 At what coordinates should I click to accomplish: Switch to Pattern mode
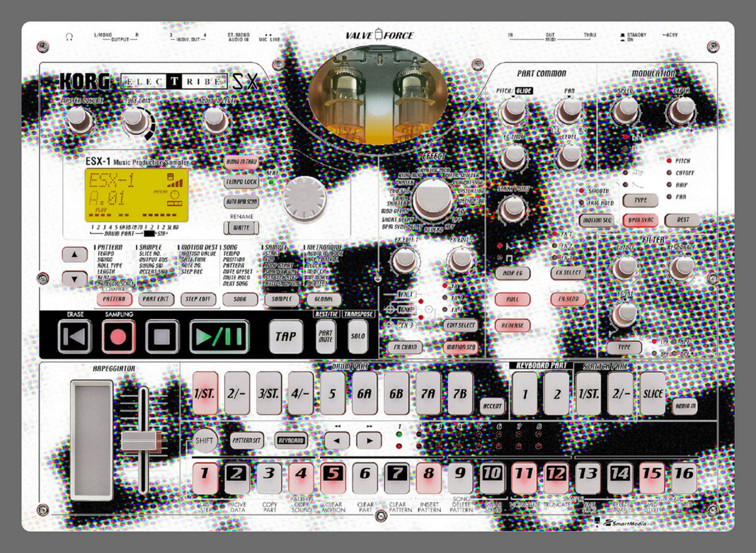pyautogui.click(x=115, y=300)
